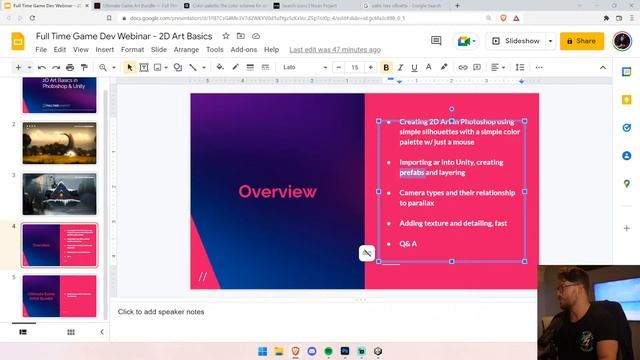Click the Last edit history link
The image size is (640, 360).
point(335,49)
